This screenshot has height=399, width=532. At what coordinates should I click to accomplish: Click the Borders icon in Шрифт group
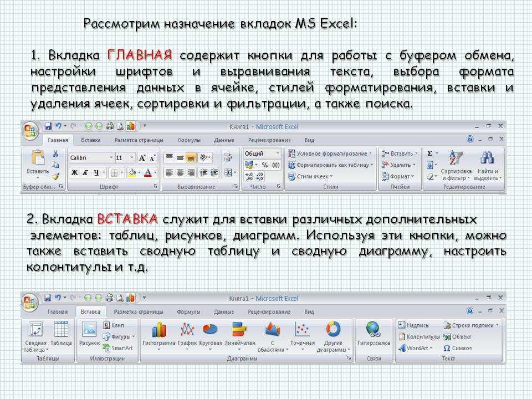tap(114, 173)
